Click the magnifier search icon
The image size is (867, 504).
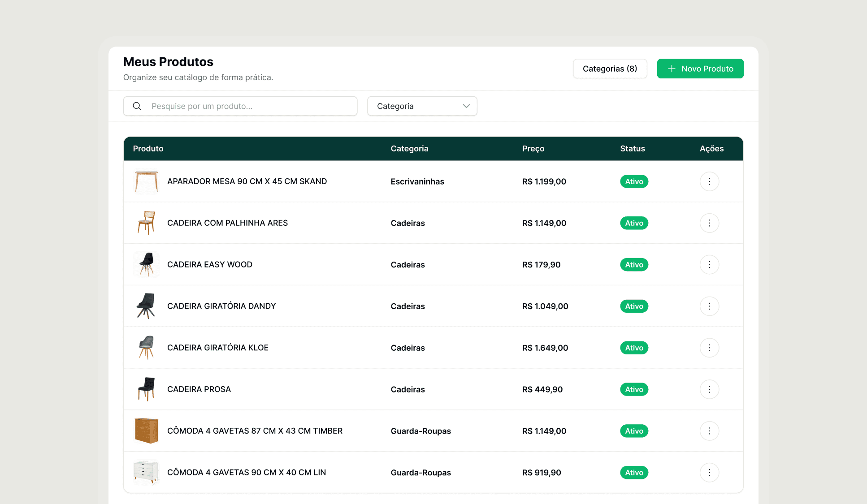137,106
